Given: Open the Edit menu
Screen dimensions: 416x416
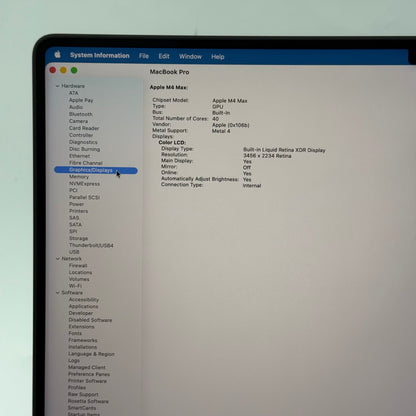Looking at the screenshot, I should click(164, 56).
